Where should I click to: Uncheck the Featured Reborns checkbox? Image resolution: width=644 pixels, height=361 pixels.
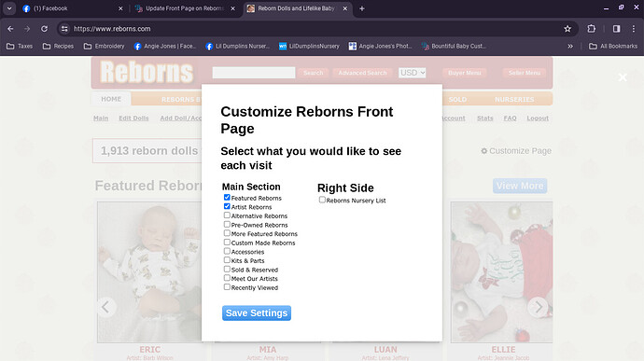[227, 197]
